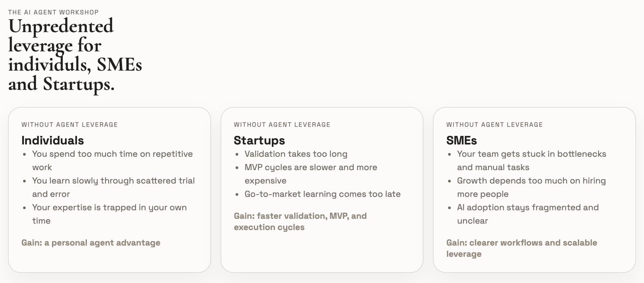Click "Without Agent Leverage" label above Startups
The height and width of the screenshot is (283, 644).
click(x=282, y=125)
